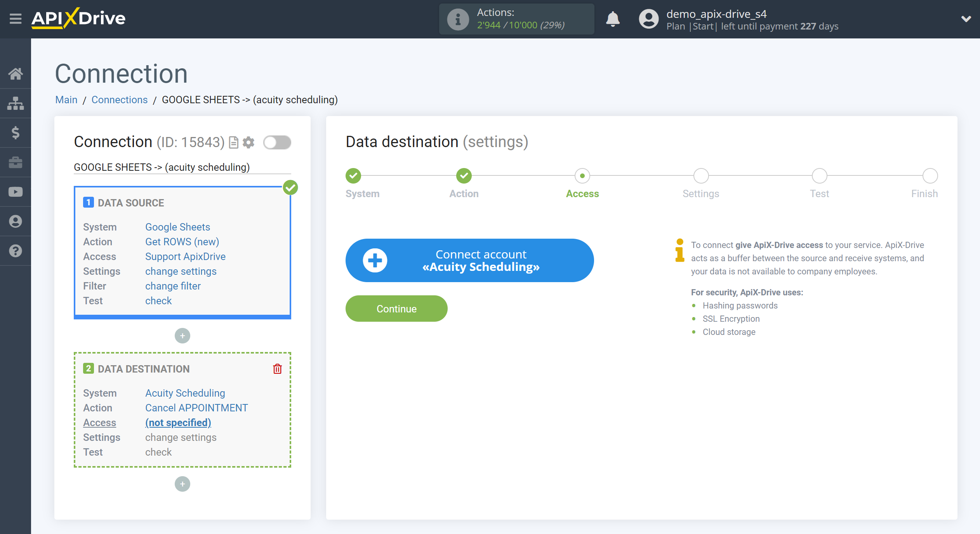Open the profile sidebar icon
Viewport: 980px width, 534px height.
[16, 221]
